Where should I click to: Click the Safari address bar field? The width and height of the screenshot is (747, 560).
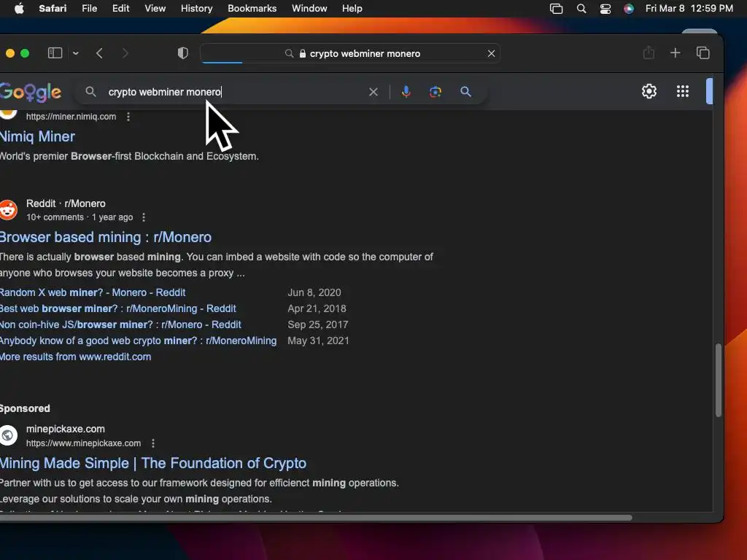tap(350, 53)
